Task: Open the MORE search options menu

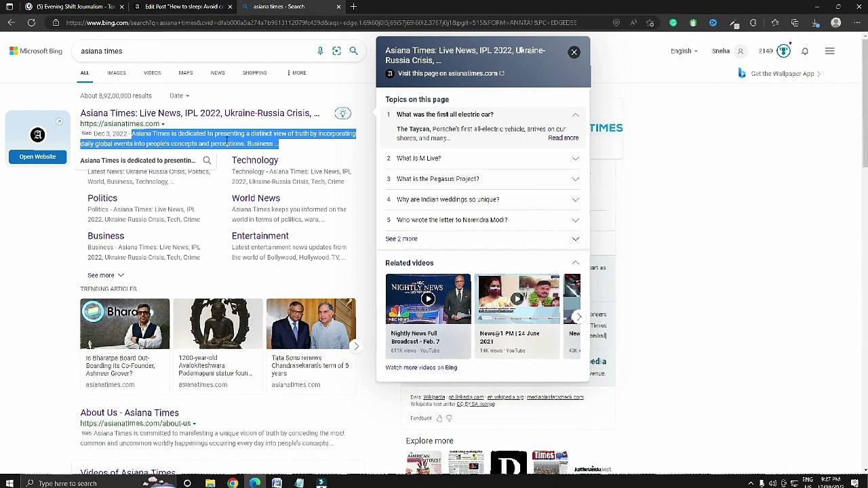Action: click(296, 73)
